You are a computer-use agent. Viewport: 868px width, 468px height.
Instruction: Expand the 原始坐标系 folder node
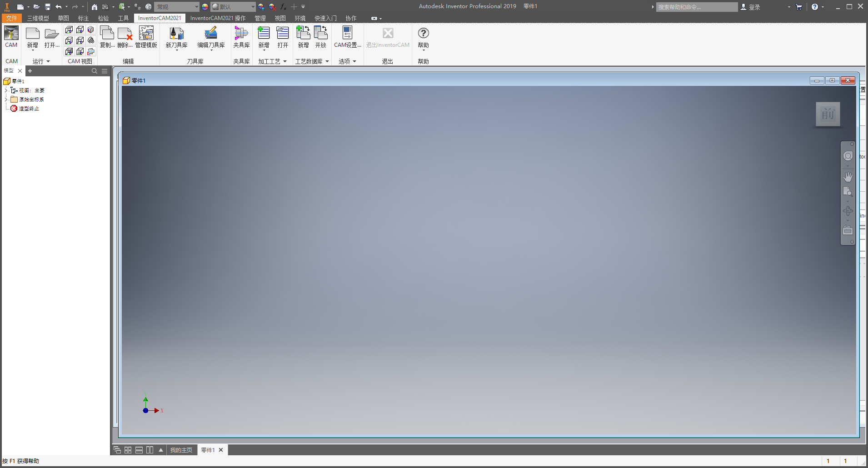pyautogui.click(x=6, y=100)
